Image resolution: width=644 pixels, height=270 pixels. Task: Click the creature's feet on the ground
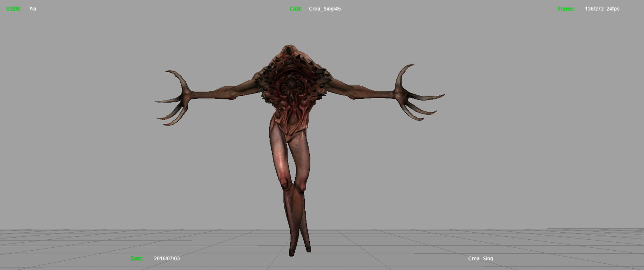[x=300, y=251]
